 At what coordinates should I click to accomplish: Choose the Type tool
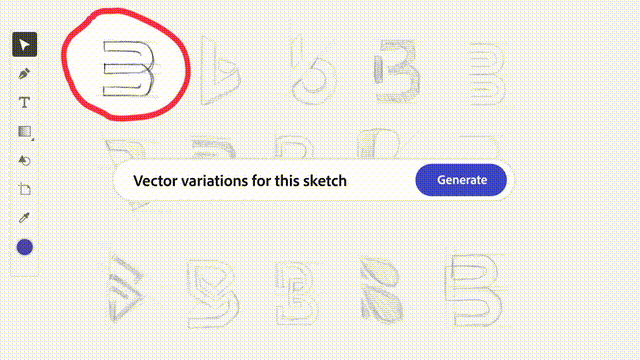click(24, 102)
